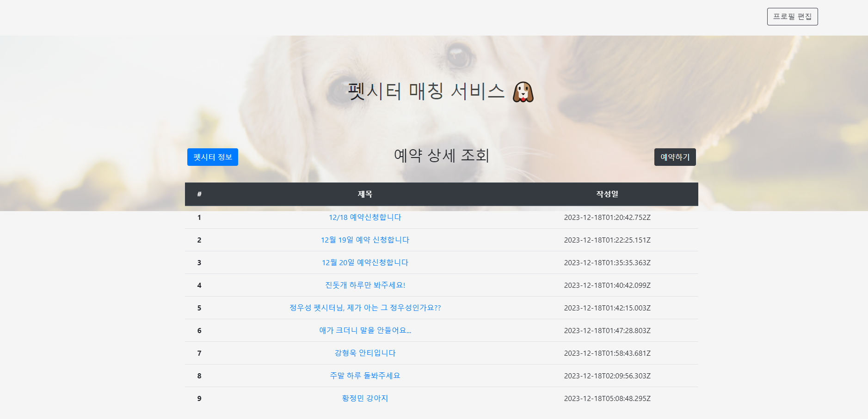Screen dimensions: 868x419
Task: Open '주말 하루 돌봐주세요' reservation
Action: 365,376
